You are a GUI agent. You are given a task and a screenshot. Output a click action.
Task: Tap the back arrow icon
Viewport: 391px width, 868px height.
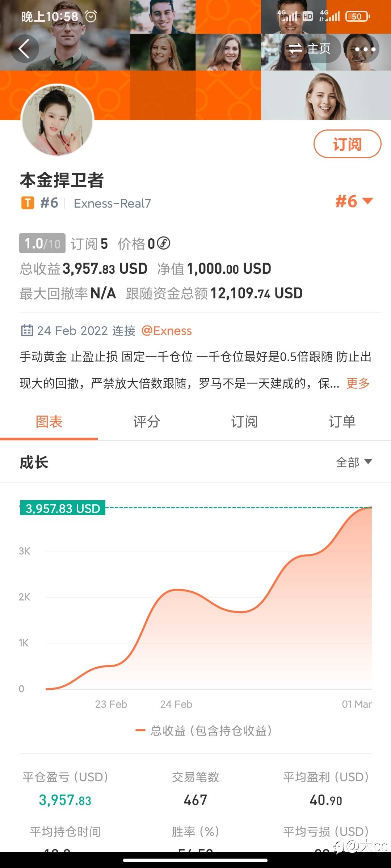click(24, 48)
